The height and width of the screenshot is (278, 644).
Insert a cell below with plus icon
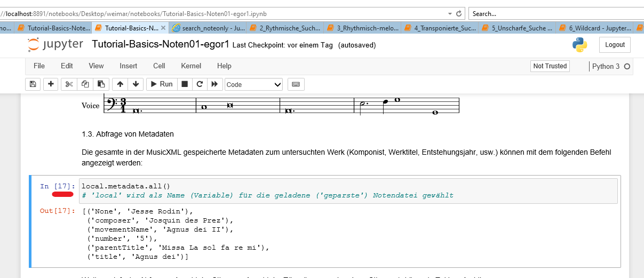click(51, 84)
